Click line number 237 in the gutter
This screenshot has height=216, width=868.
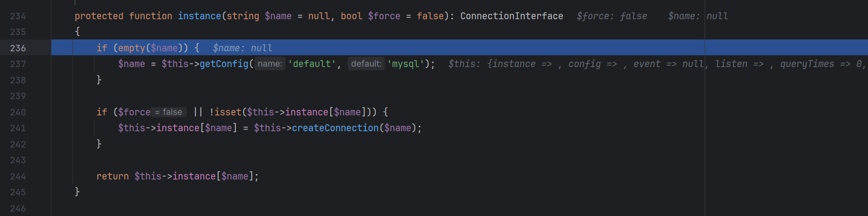(x=18, y=64)
